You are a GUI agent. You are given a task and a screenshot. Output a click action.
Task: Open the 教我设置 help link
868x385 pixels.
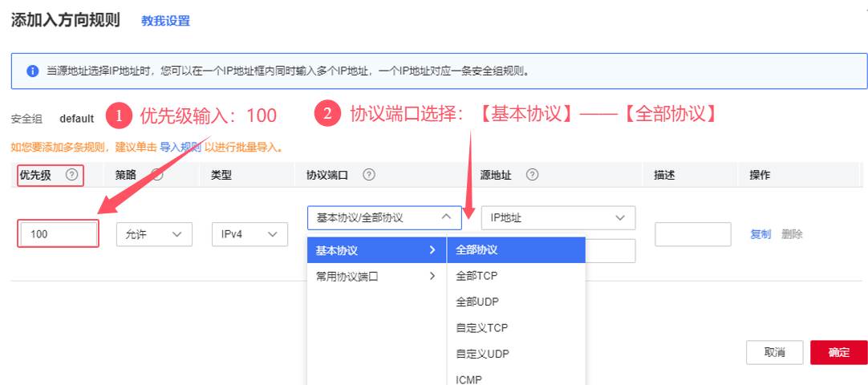(x=166, y=21)
